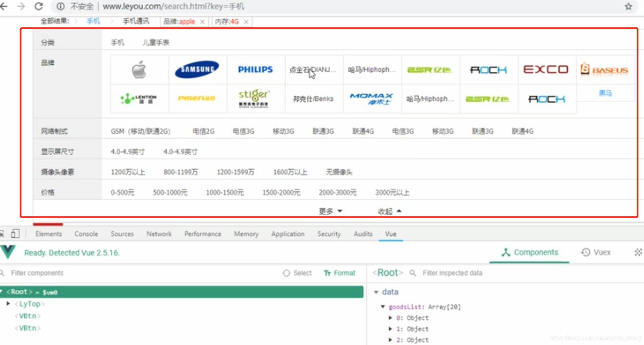This screenshot has width=644, height=345.
Task: Select the Momax brand logo
Action: [372, 99]
